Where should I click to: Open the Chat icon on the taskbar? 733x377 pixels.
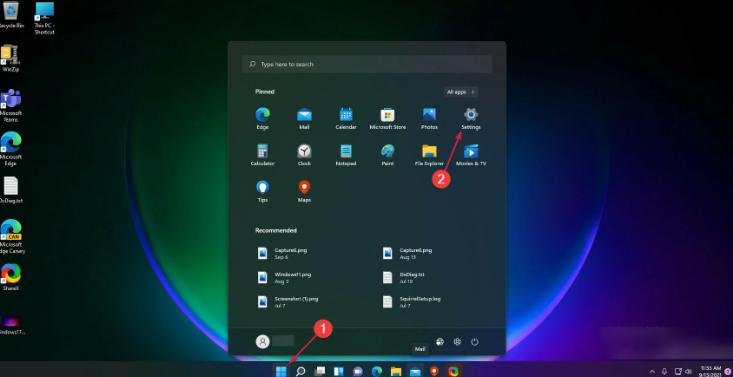tap(358, 371)
